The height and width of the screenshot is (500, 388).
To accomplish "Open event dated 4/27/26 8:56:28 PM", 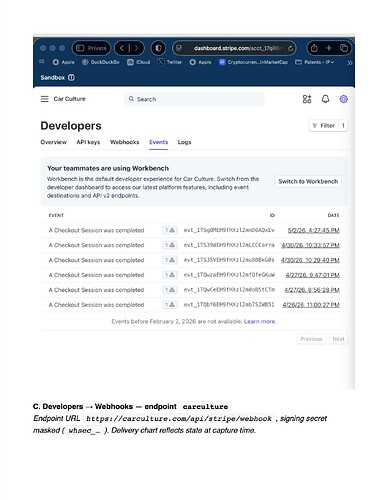I will (x=312, y=290).
